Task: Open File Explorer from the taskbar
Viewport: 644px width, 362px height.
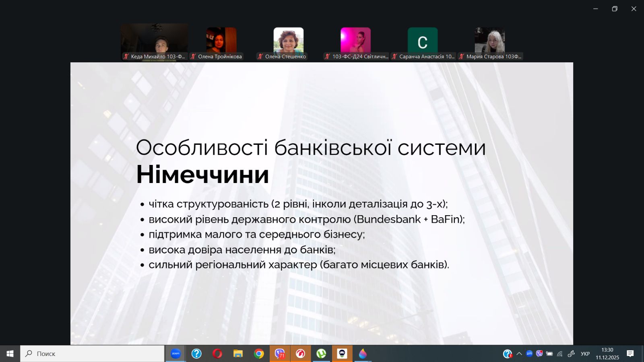Action: coord(238,354)
